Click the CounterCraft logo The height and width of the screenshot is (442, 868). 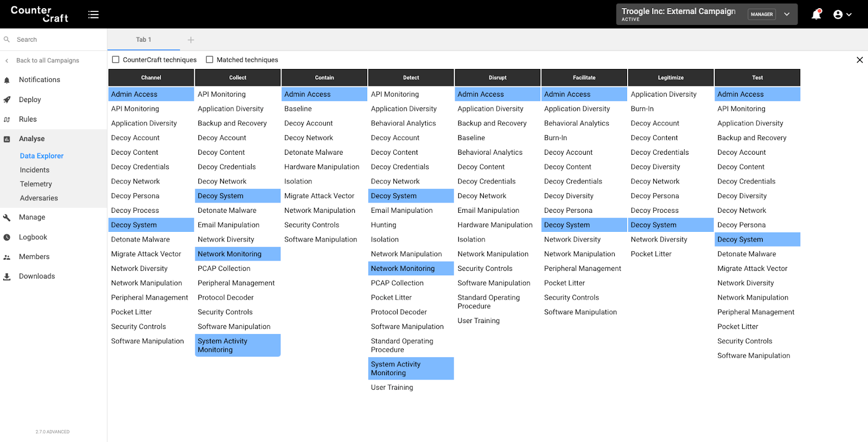[40, 14]
